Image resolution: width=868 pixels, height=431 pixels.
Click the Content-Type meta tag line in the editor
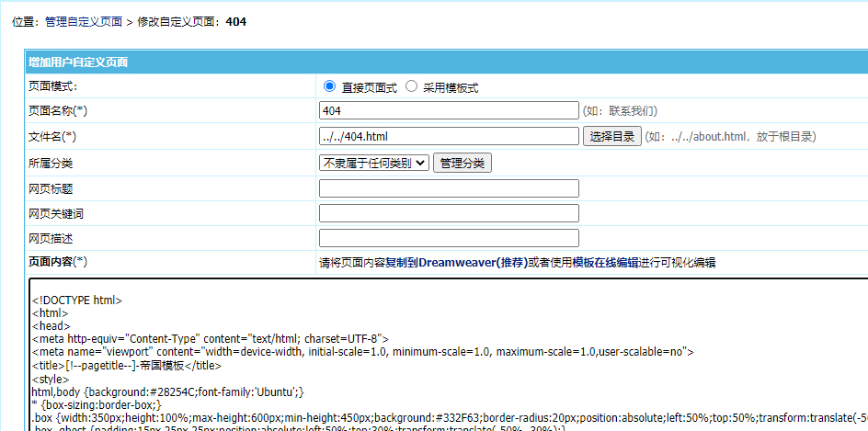210,338
